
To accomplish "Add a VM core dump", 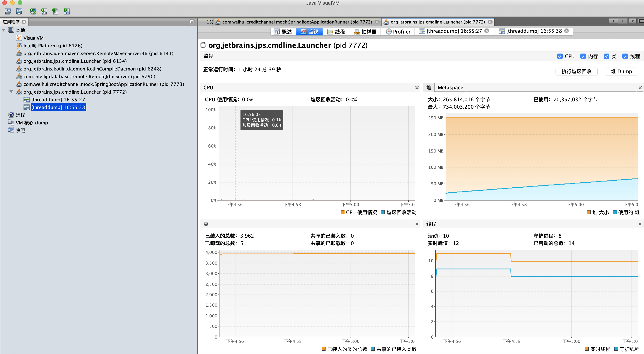I will coord(55,12).
